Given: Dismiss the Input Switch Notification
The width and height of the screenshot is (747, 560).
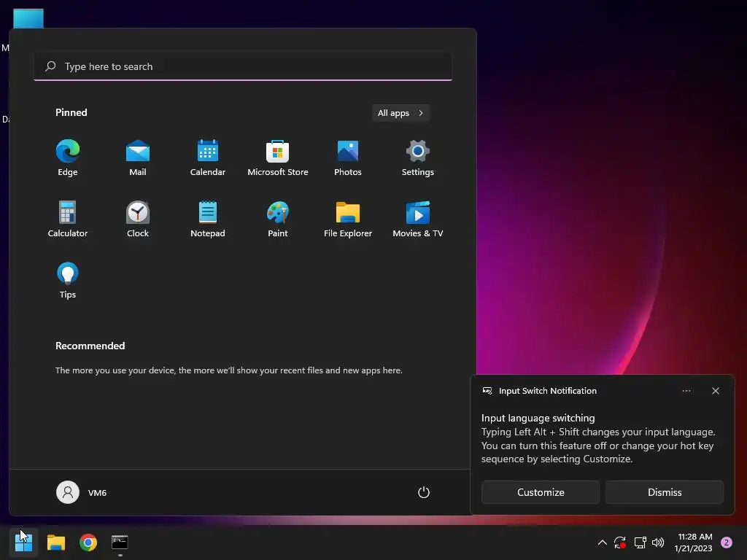Looking at the screenshot, I should coord(664,492).
